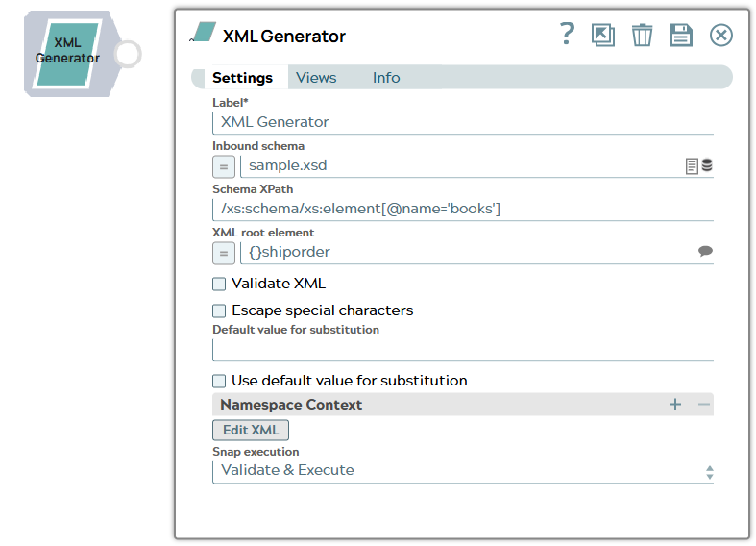Click the restore/pop-out window icon
756x546 pixels.
[603, 36]
